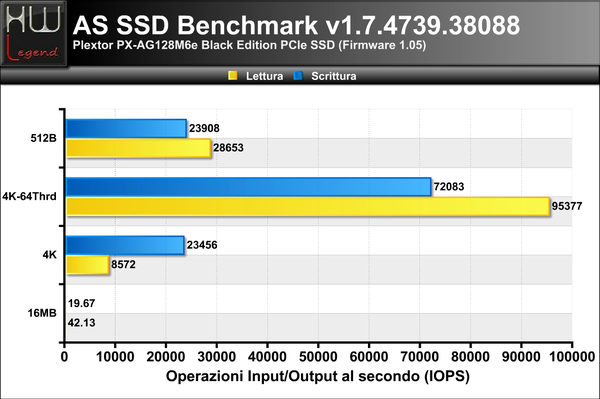Viewport: 600px width, 399px height.
Task: Click the blue 4K-64Thrd bar valued 72083
Action: click(x=248, y=187)
